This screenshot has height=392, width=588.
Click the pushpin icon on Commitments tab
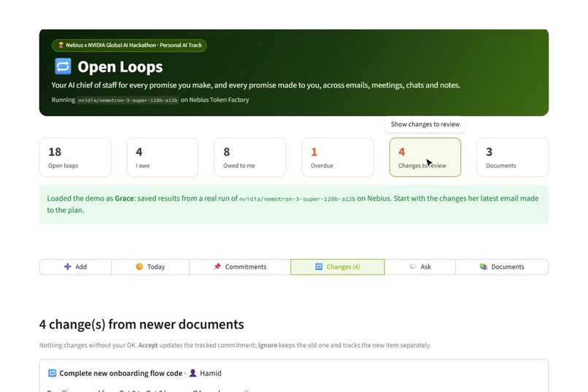point(217,266)
